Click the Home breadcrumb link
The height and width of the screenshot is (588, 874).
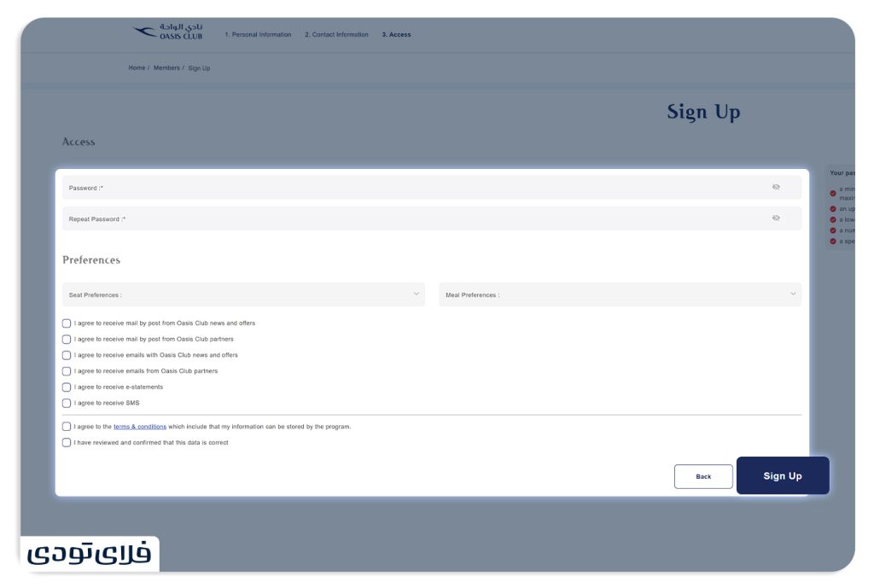click(x=137, y=68)
